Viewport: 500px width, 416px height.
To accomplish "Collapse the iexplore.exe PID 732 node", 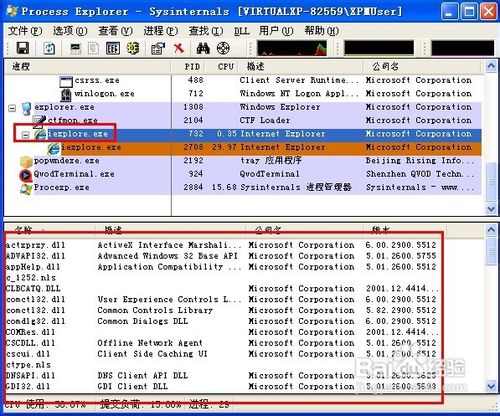I will (x=25, y=135).
